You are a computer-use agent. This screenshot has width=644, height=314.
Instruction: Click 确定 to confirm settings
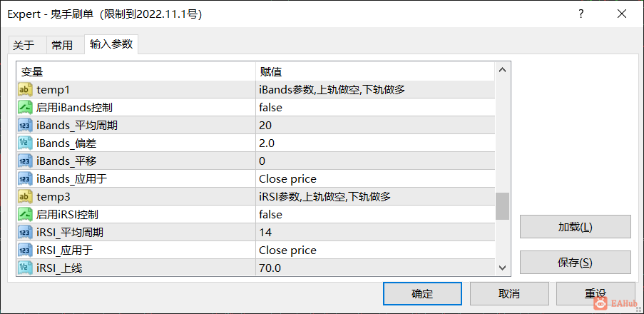pos(422,293)
